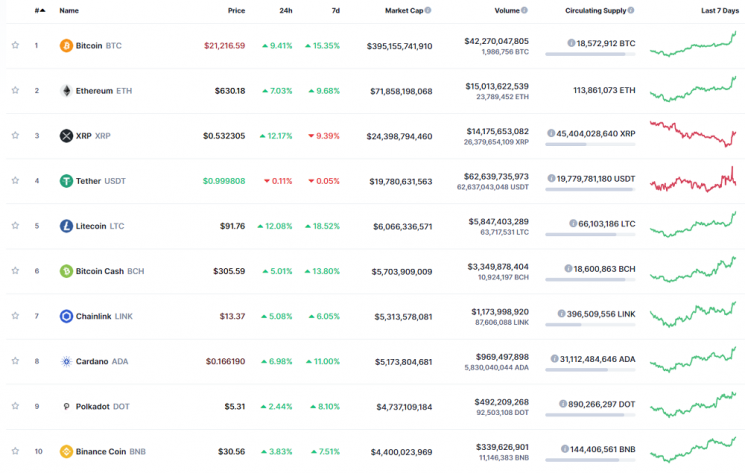Open the Bitcoin BTC name link
Screen dimensions: 745x473
98,46
